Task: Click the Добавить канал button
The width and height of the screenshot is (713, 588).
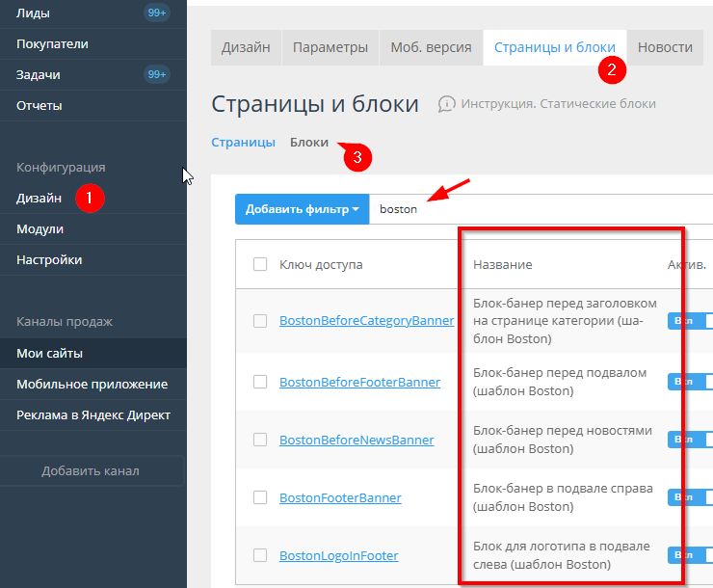Action: click(91, 470)
